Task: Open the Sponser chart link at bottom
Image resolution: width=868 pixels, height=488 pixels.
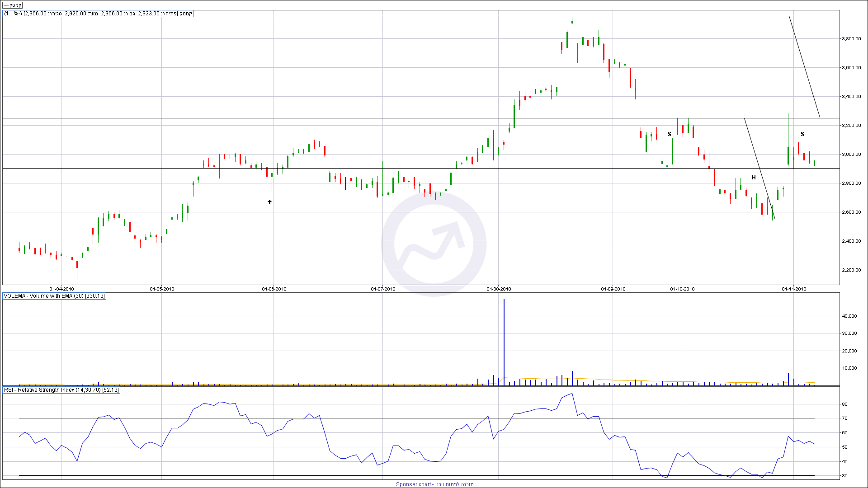Action: (434, 484)
